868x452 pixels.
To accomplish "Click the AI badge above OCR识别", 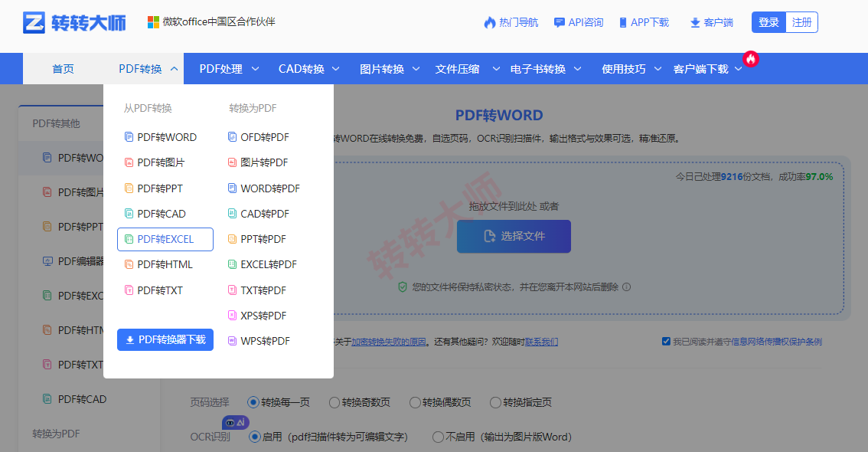I will (235, 423).
